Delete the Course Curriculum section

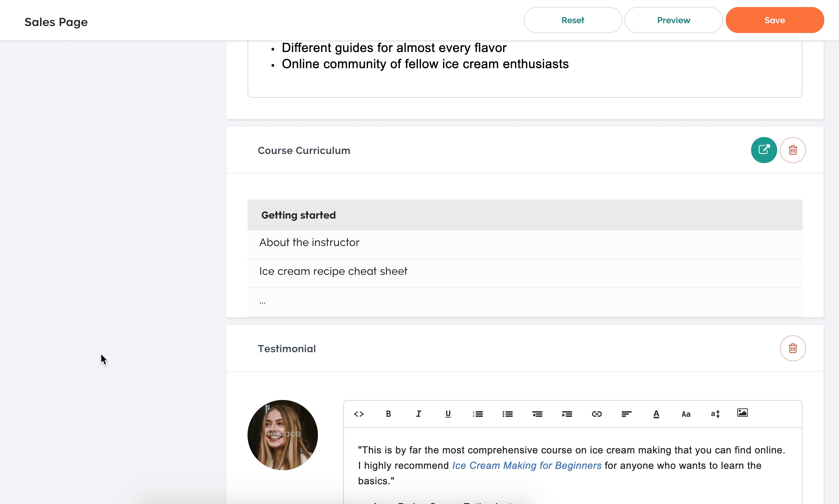click(793, 150)
